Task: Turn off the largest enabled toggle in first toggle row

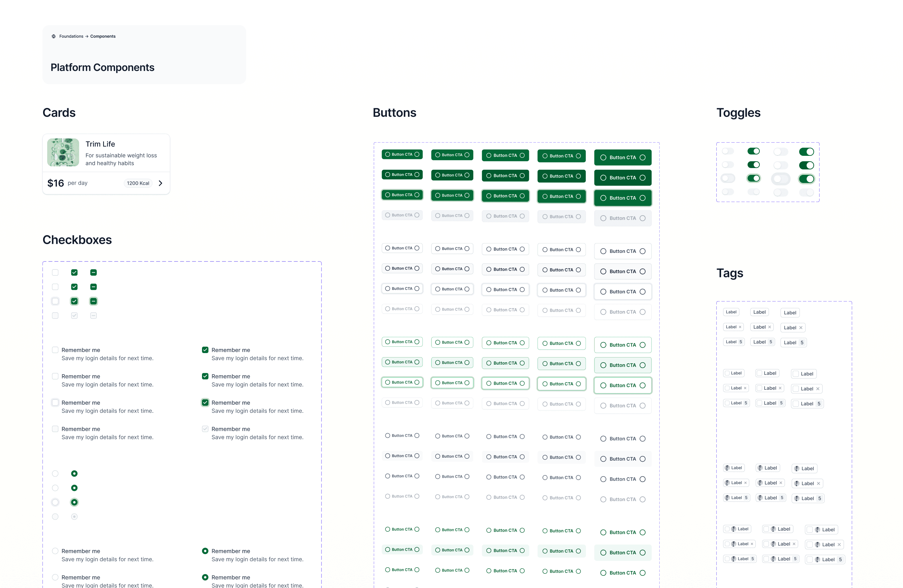Action: [806, 152]
